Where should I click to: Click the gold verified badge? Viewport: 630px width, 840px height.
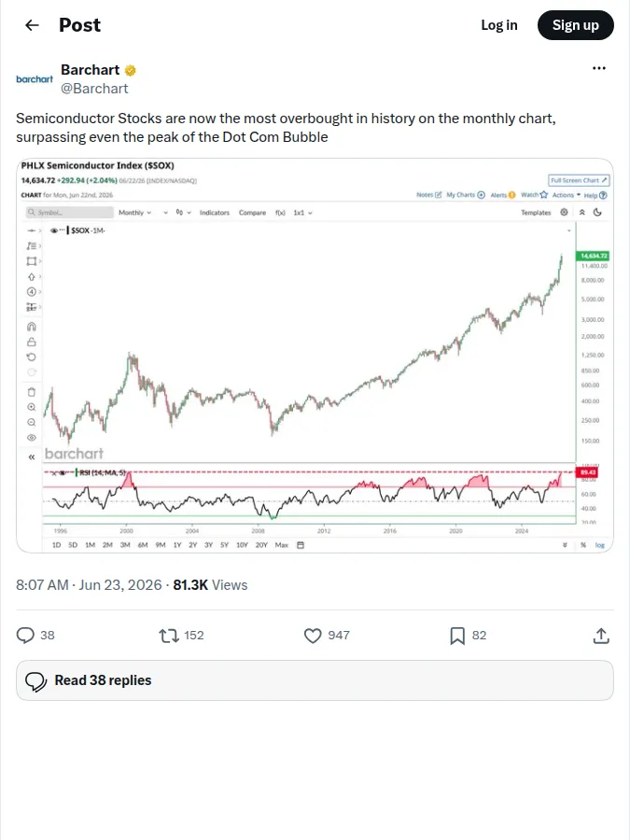(130, 70)
